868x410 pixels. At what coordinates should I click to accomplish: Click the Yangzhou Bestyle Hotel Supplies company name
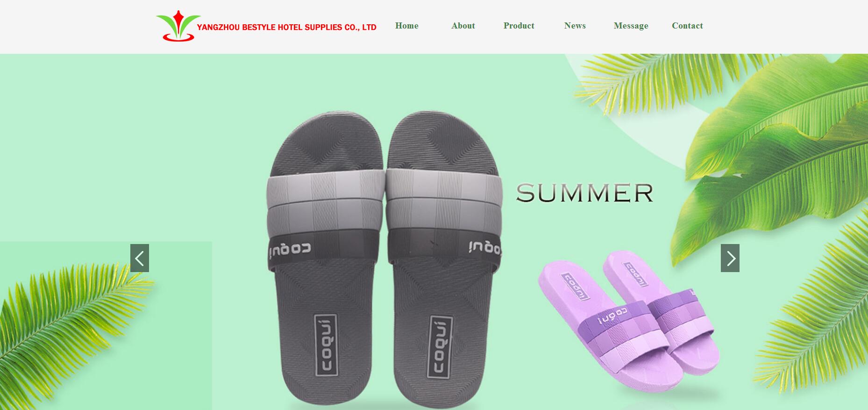coord(286,27)
